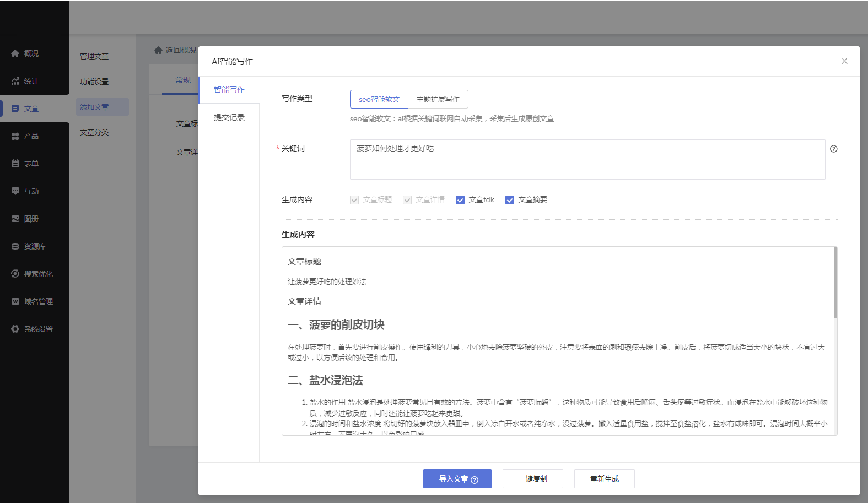Select 主题扩展写作 writing type
The image size is (868, 503).
click(x=438, y=99)
